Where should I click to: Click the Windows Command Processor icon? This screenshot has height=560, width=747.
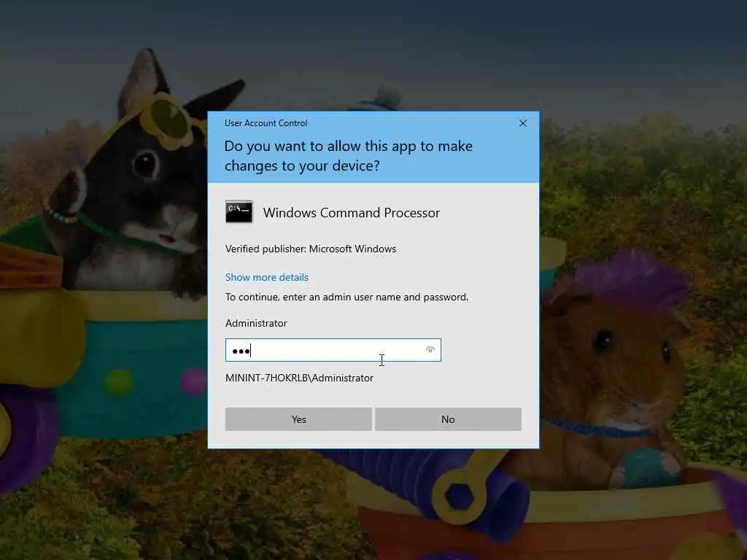239,212
